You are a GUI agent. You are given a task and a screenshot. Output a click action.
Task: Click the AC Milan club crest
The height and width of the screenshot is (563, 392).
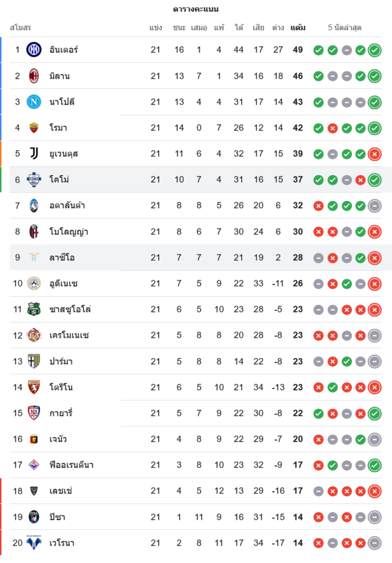(x=34, y=75)
